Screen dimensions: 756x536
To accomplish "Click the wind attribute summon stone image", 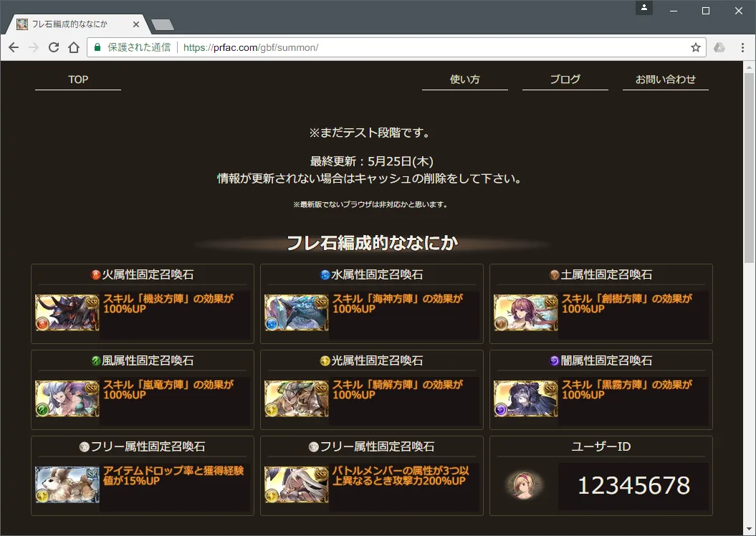I will click(x=67, y=398).
